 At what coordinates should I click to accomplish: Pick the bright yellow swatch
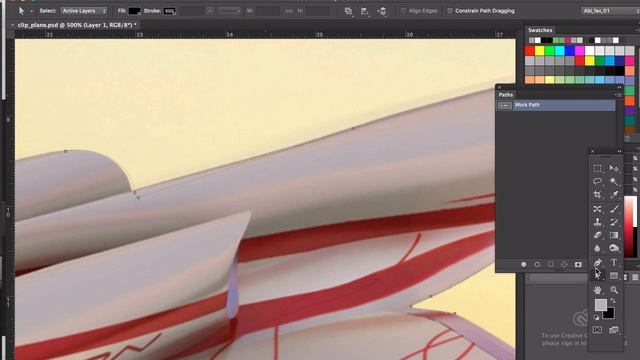[540, 51]
